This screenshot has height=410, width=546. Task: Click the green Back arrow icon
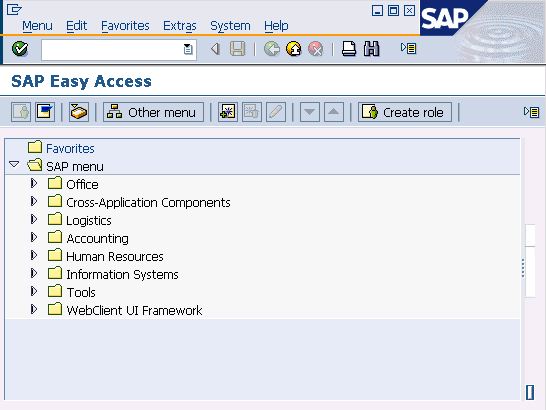click(x=272, y=49)
